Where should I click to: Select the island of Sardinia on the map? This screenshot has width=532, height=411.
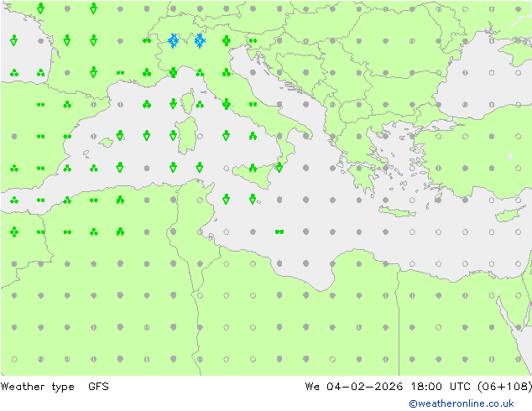tap(186, 136)
